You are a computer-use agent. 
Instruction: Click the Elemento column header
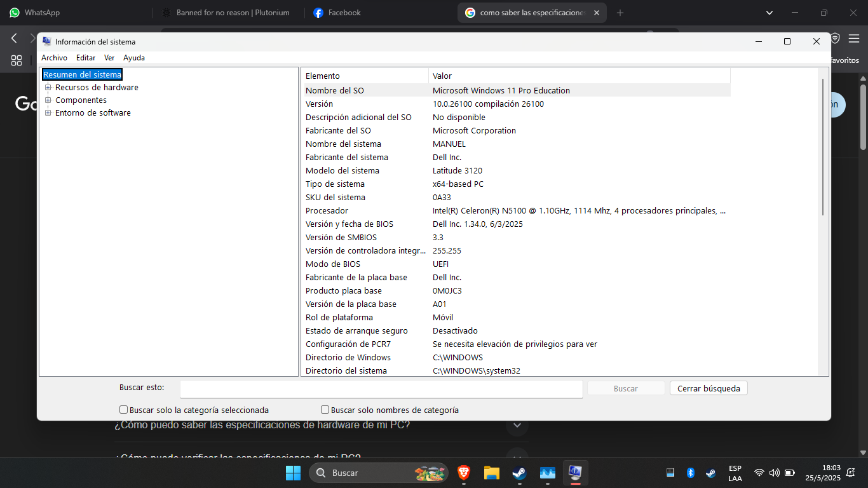[x=366, y=76]
